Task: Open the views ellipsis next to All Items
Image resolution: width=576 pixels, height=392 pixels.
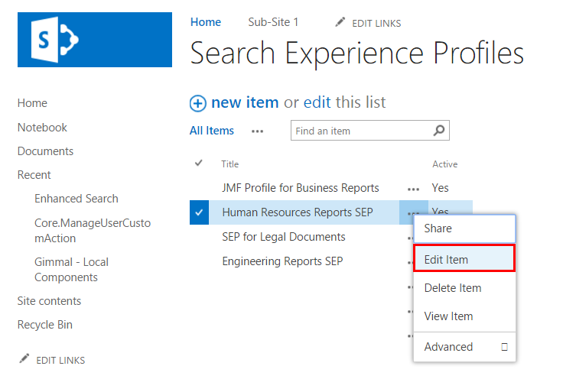Action: click(258, 131)
